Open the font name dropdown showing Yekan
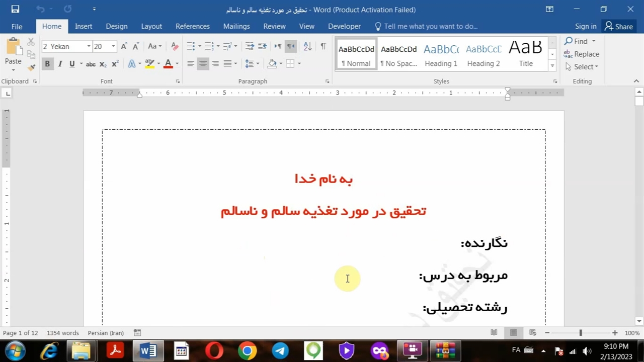644x362 pixels. pos(89,46)
